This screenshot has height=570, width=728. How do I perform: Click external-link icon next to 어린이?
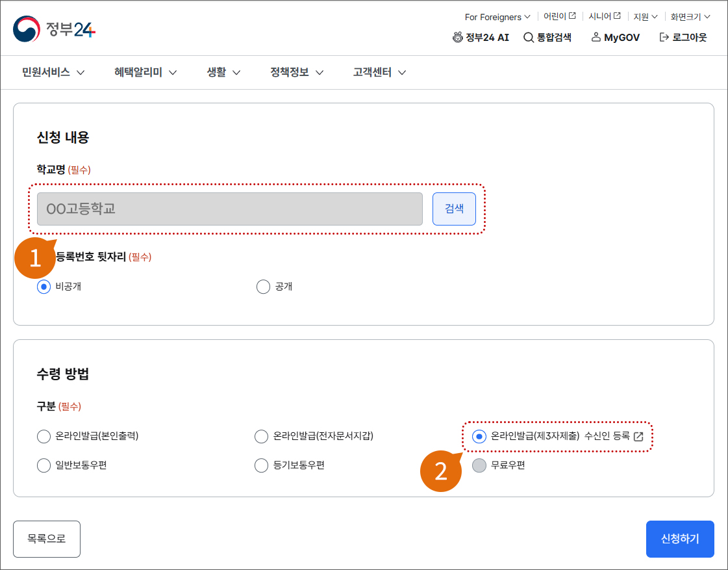573,16
